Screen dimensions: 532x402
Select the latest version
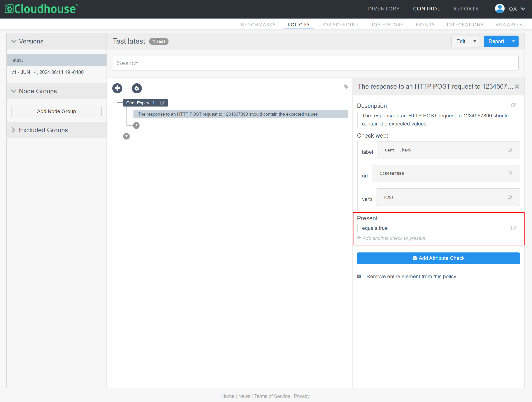[56, 60]
